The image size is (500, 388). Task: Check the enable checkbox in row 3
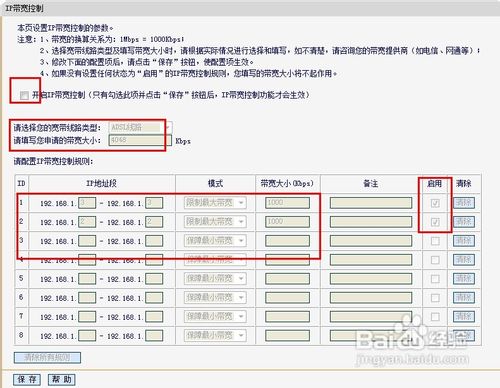[x=435, y=241]
